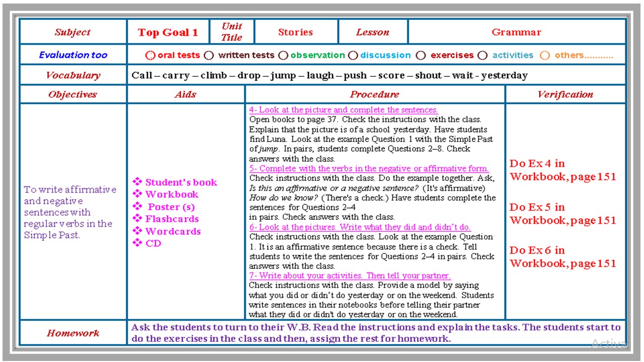Viewport: 644px width, 362px height.
Task: Click the diamond bullet beside Flashcards
Action: (137, 219)
